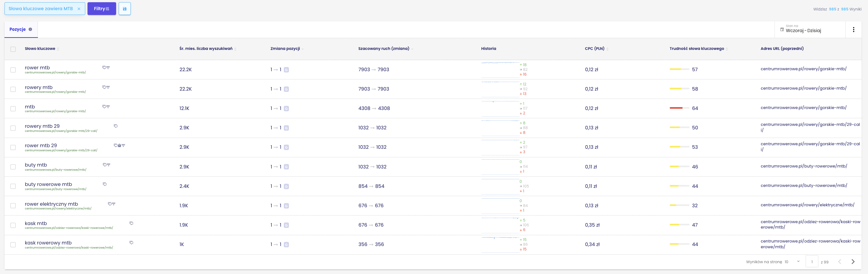Select the checkbox for 'kask rowerowy mtb' row
This screenshot has height=274, width=868.
[x=13, y=245]
